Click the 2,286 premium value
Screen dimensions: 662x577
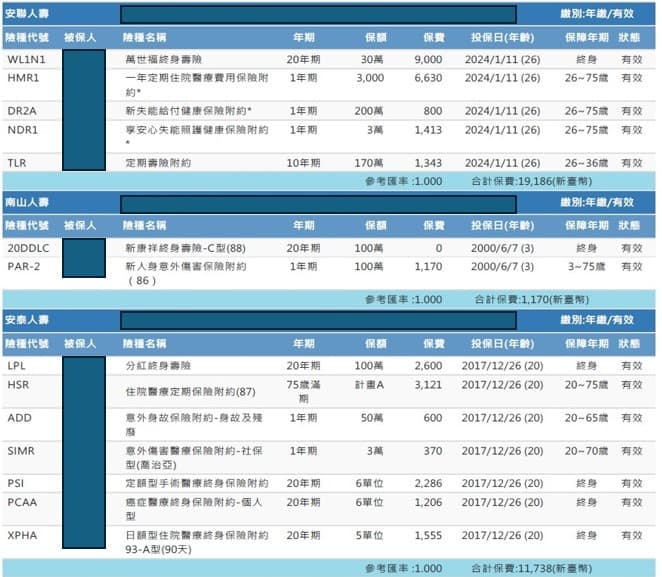(x=428, y=483)
